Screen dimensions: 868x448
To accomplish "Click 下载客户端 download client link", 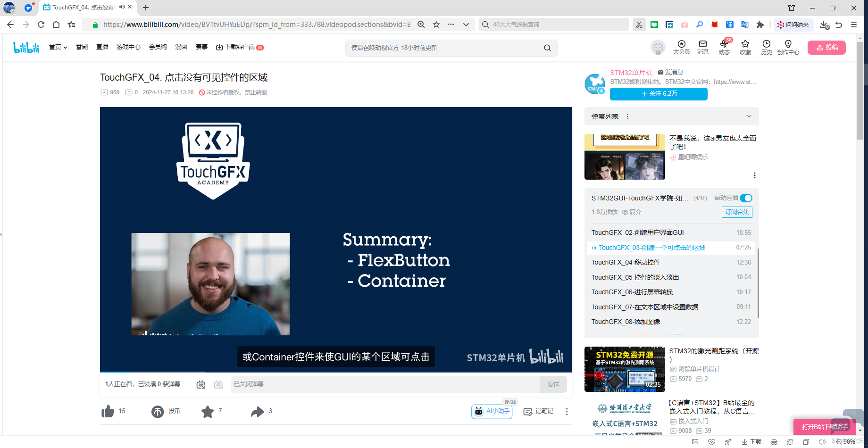I will 240,47.
